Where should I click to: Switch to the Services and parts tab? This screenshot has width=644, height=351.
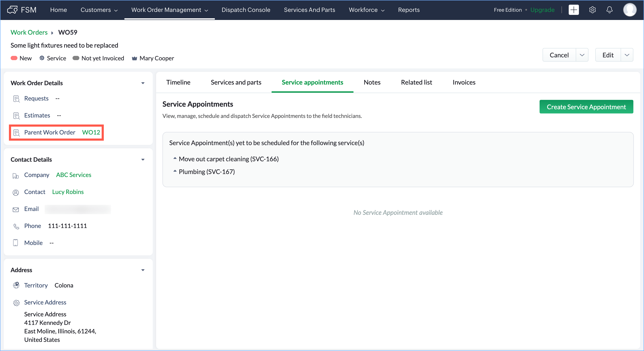coord(236,82)
